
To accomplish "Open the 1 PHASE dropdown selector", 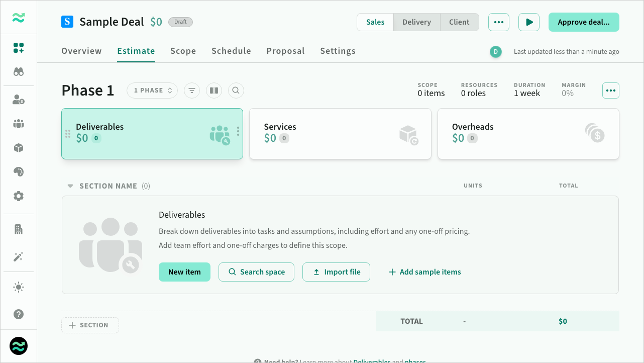I will pos(152,90).
